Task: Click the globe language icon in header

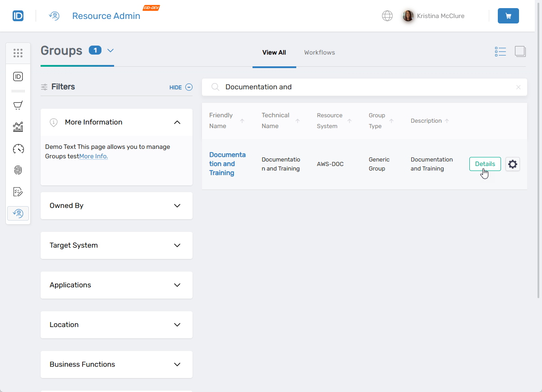Action: 387,16
